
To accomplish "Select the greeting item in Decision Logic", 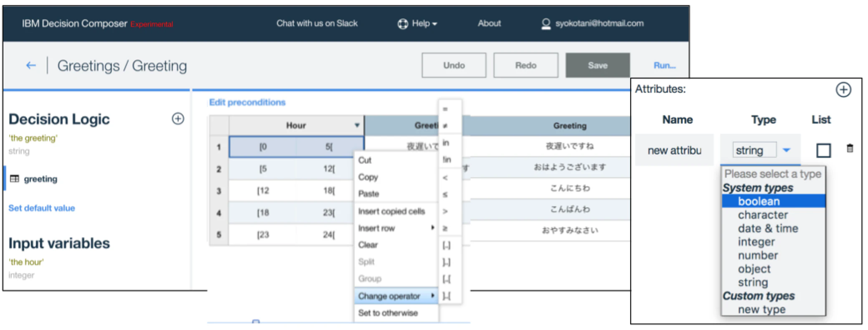I will (x=40, y=179).
